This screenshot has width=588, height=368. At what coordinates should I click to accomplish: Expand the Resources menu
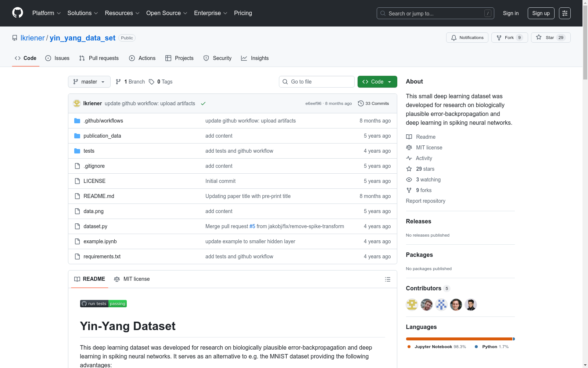click(x=122, y=13)
